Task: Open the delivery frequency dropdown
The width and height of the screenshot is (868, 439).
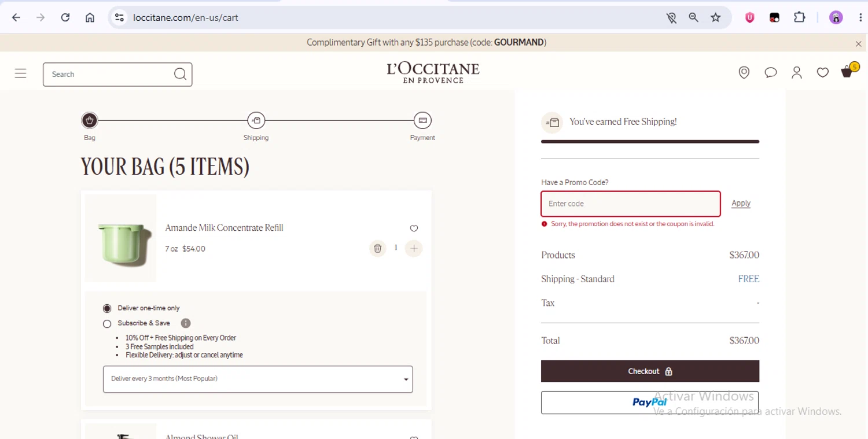Action: 258,379
